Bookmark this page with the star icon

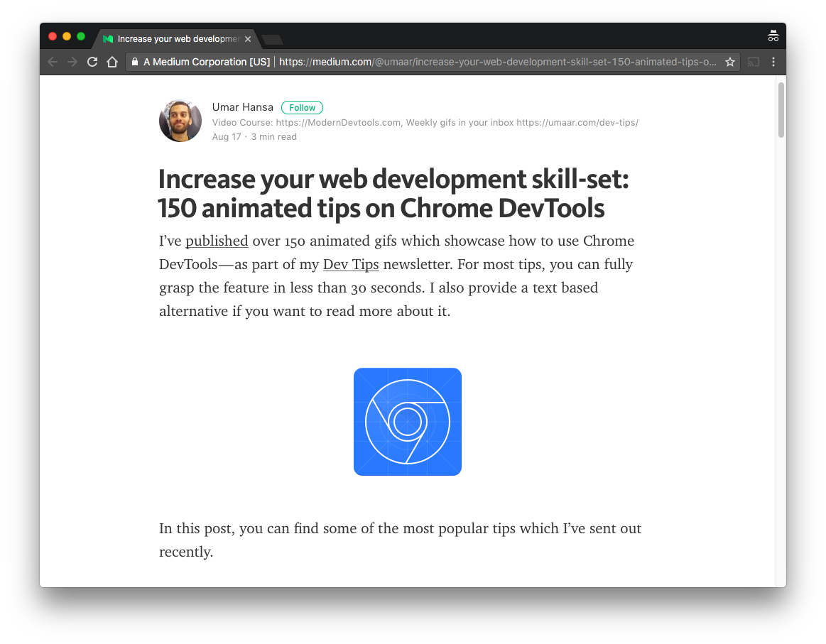[729, 62]
